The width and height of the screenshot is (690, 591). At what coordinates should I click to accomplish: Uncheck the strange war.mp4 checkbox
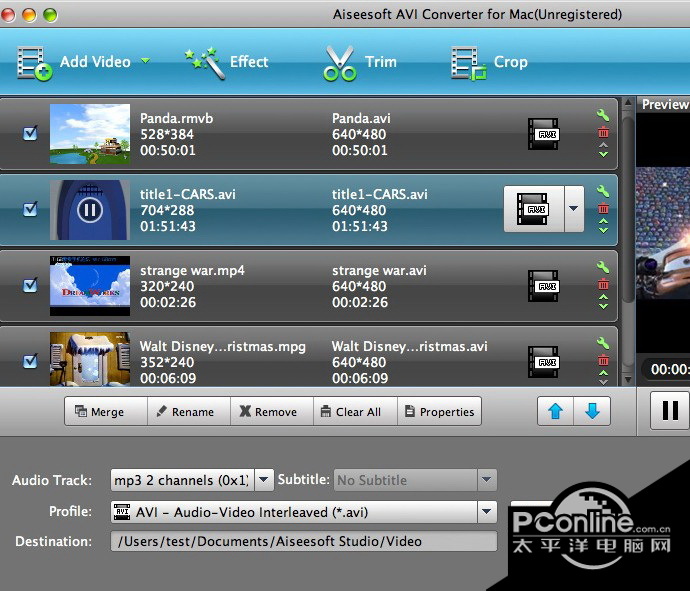click(30, 285)
